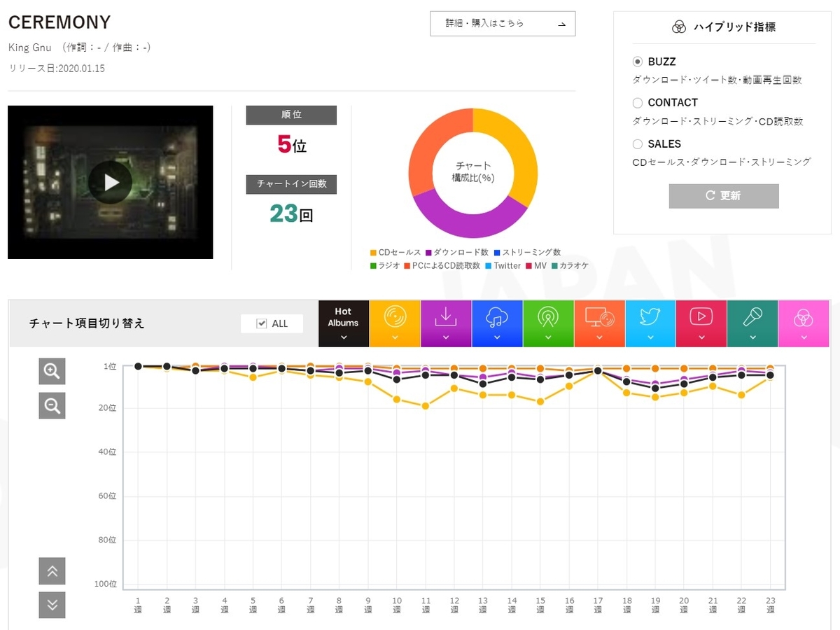Viewport: 840px width, 630px height.
Task: Click ストリーミング数 legend swatch
Action: pos(496,253)
